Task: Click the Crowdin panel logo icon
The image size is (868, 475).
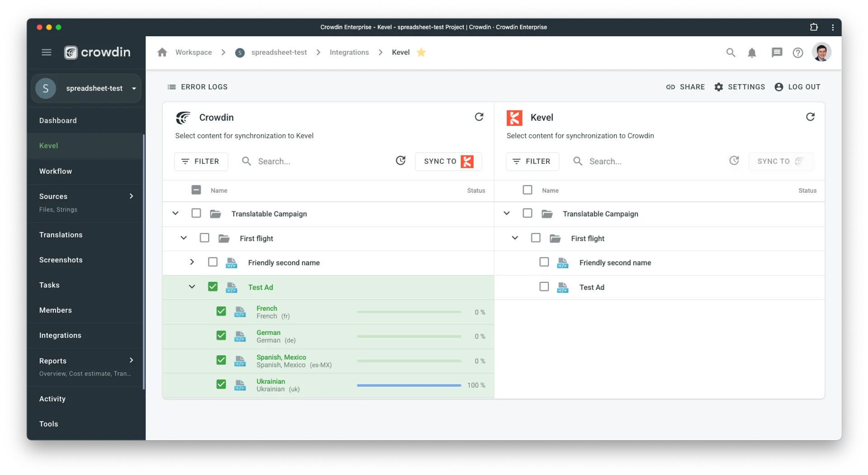Action: coord(183,118)
